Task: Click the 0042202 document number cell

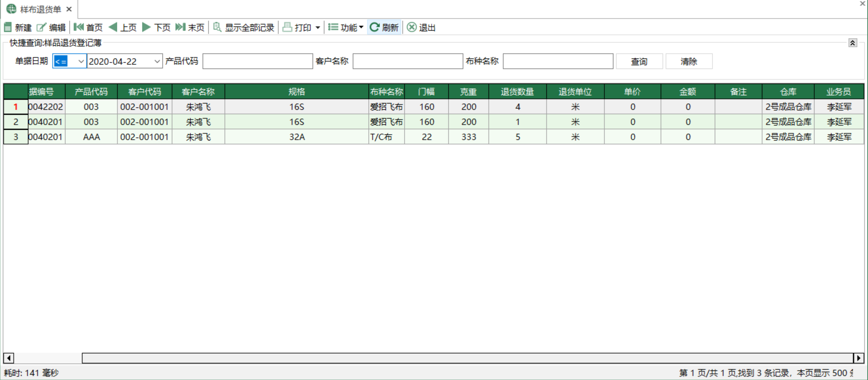Action: click(x=46, y=107)
